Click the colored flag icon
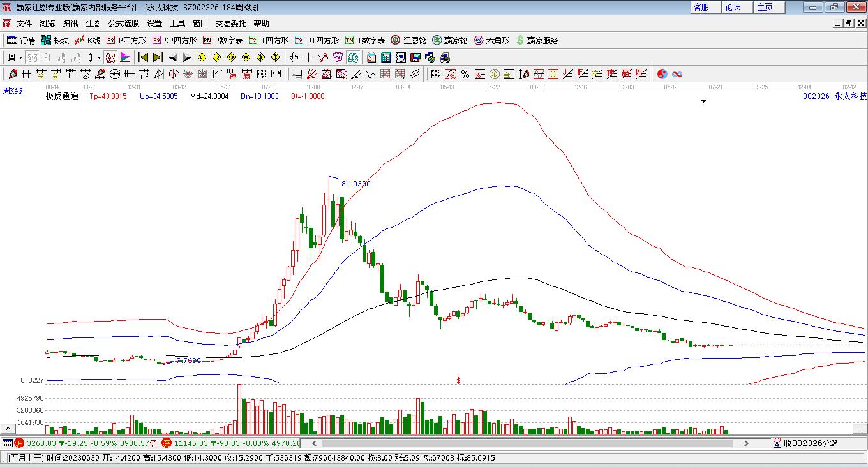The width and height of the screenshot is (868, 467). click(x=125, y=57)
